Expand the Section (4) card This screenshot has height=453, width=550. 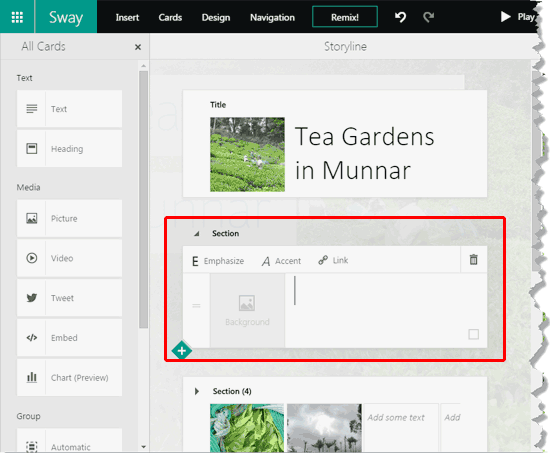pyautogui.click(x=197, y=391)
